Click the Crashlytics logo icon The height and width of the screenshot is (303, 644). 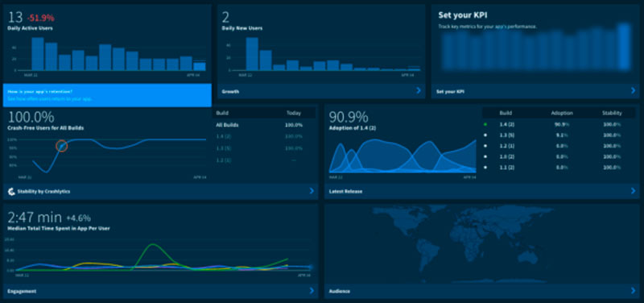click(11, 191)
